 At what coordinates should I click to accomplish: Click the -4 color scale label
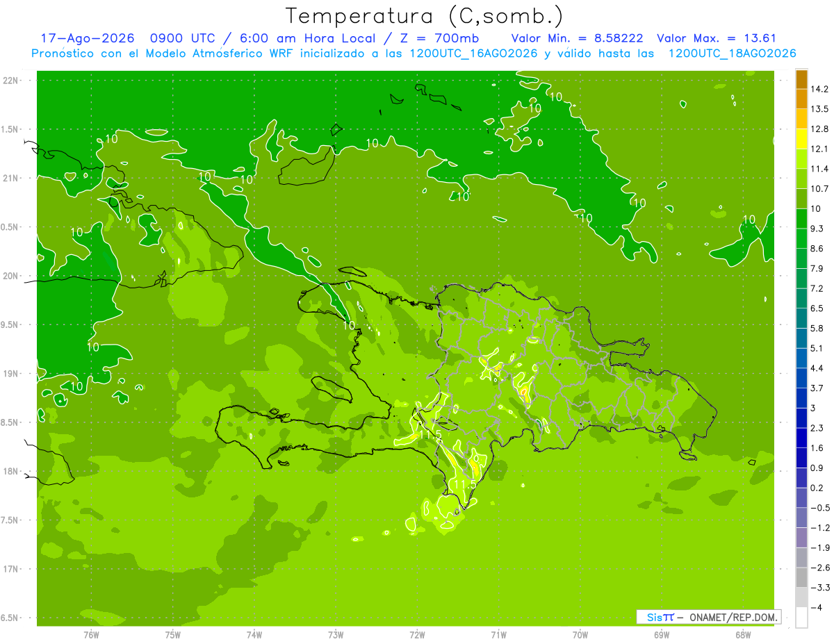click(x=817, y=608)
